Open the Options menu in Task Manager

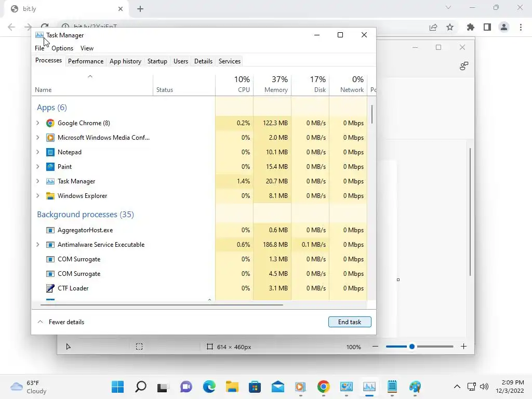62,48
